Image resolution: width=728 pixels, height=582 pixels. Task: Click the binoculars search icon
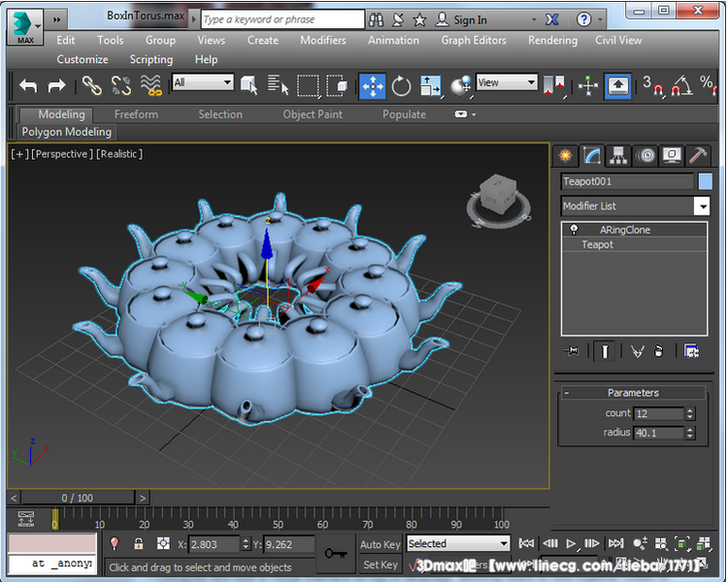(x=376, y=19)
